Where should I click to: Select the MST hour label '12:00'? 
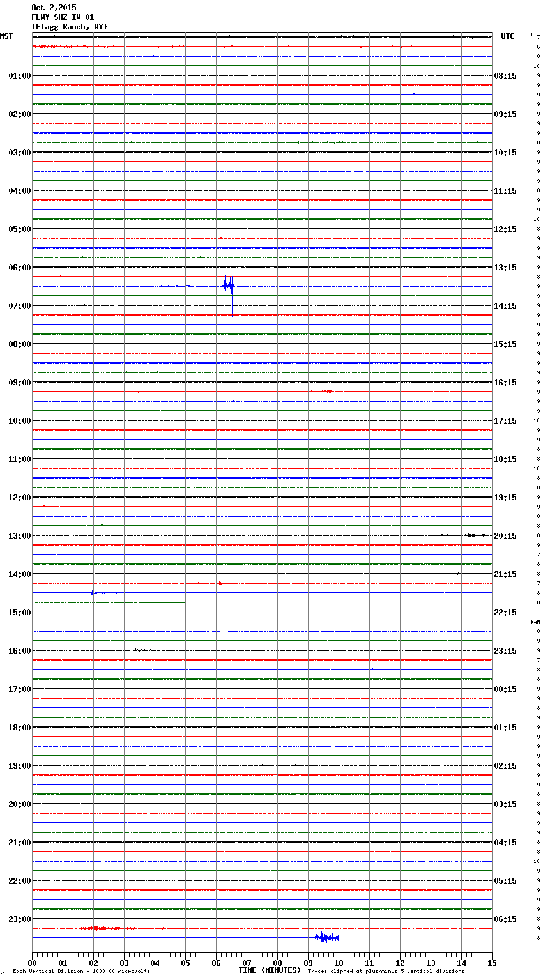20,498
